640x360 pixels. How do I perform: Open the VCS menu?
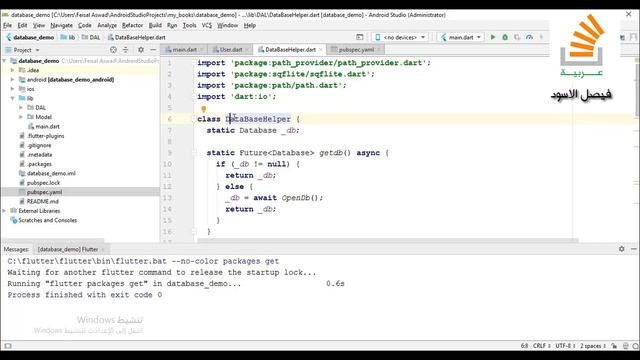207,25
